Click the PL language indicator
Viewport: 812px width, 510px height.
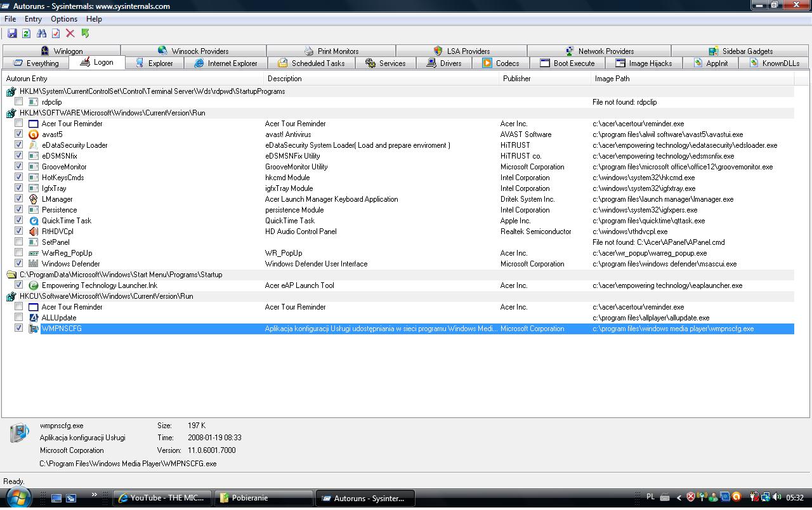pyautogui.click(x=650, y=497)
